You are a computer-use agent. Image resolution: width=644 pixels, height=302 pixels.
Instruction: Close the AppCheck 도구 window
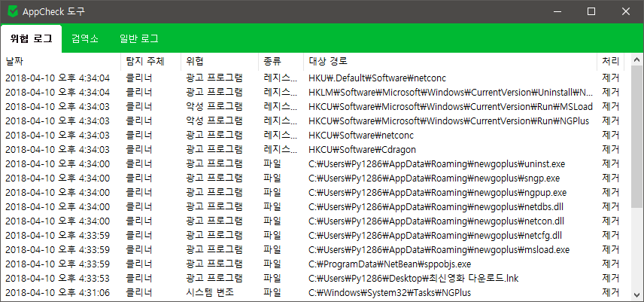tap(626, 11)
